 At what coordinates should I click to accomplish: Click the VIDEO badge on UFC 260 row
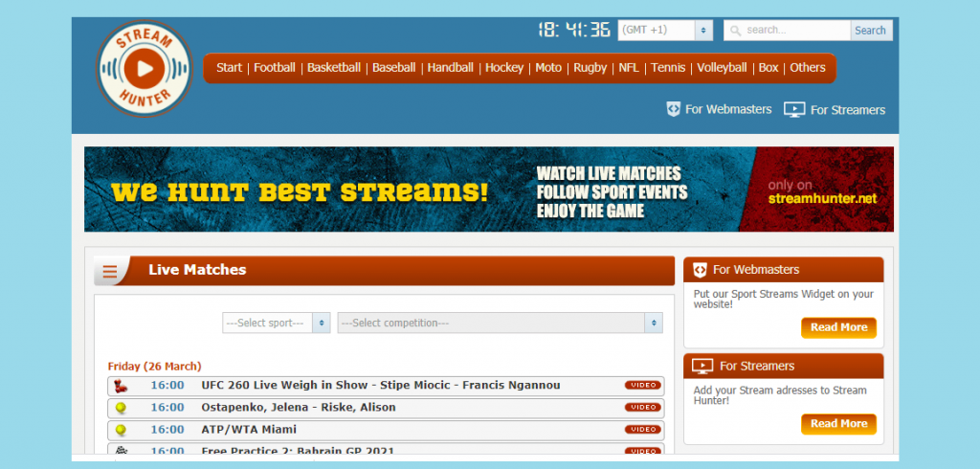point(642,385)
